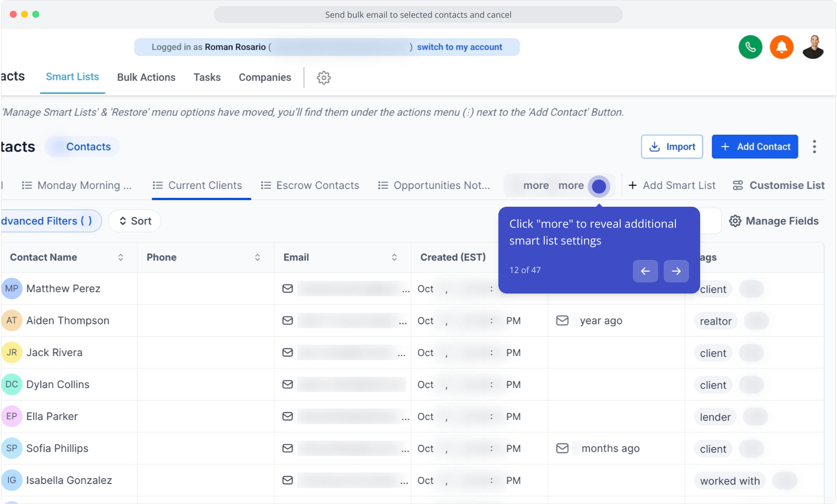Switch to the Bulk Actions tab
This screenshot has width=837, height=504.
146,77
